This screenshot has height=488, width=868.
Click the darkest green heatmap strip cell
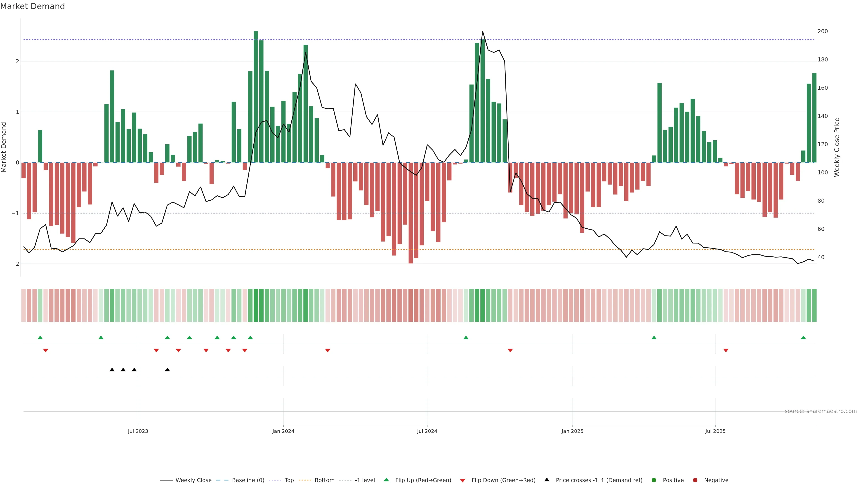(256, 305)
